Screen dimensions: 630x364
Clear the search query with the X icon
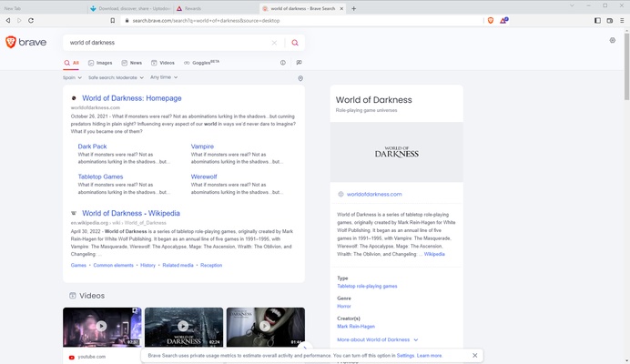tap(274, 43)
